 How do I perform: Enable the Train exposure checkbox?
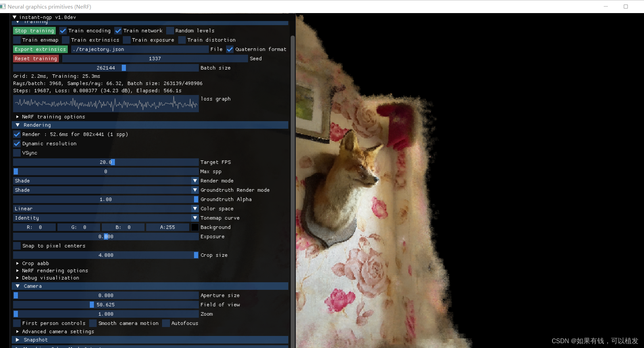127,40
